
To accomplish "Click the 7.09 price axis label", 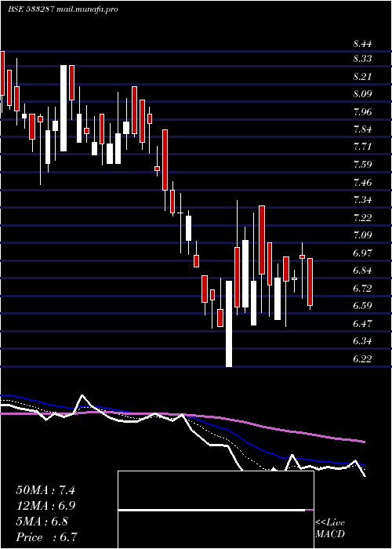I will click(362, 235).
